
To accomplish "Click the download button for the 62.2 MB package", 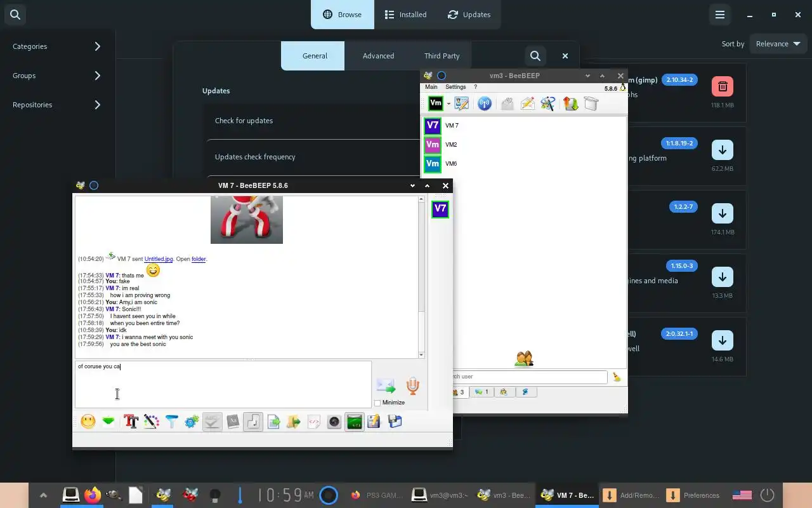I will [723, 150].
